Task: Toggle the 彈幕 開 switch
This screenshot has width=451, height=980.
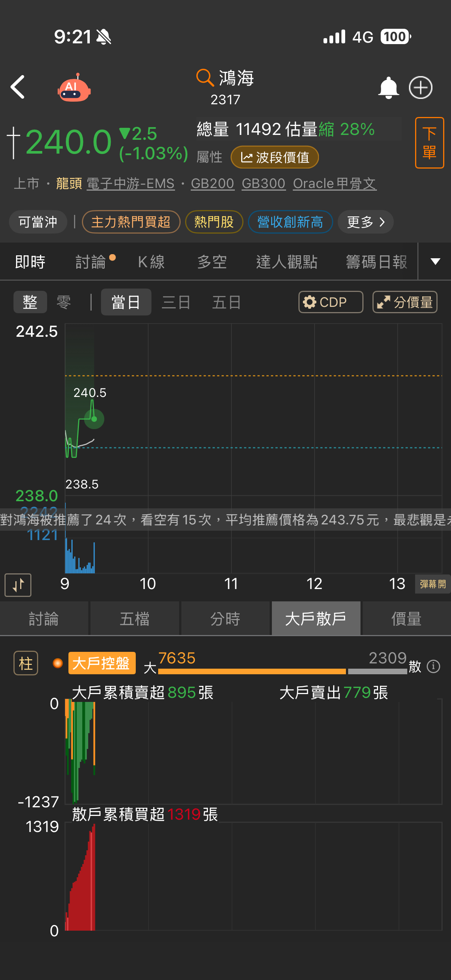Action: coord(432,584)
